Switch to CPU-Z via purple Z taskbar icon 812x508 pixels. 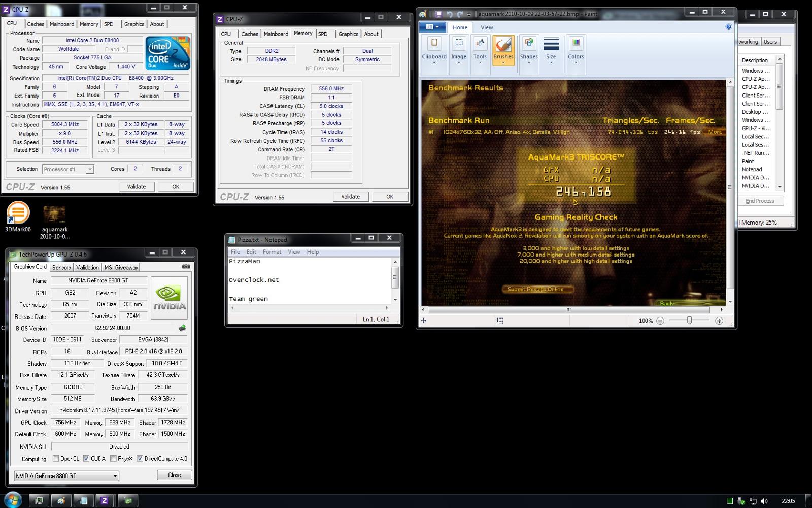click(105, 501)
